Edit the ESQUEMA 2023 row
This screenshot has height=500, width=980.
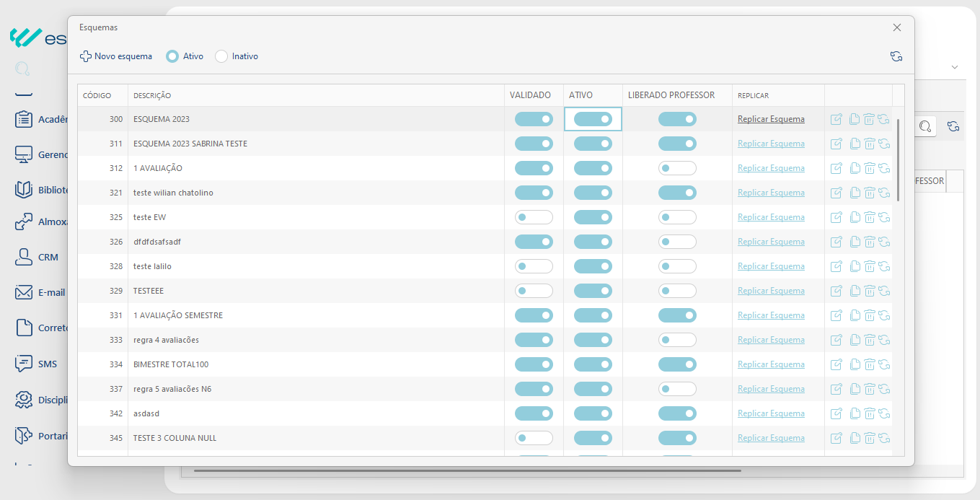coord(836,119)
